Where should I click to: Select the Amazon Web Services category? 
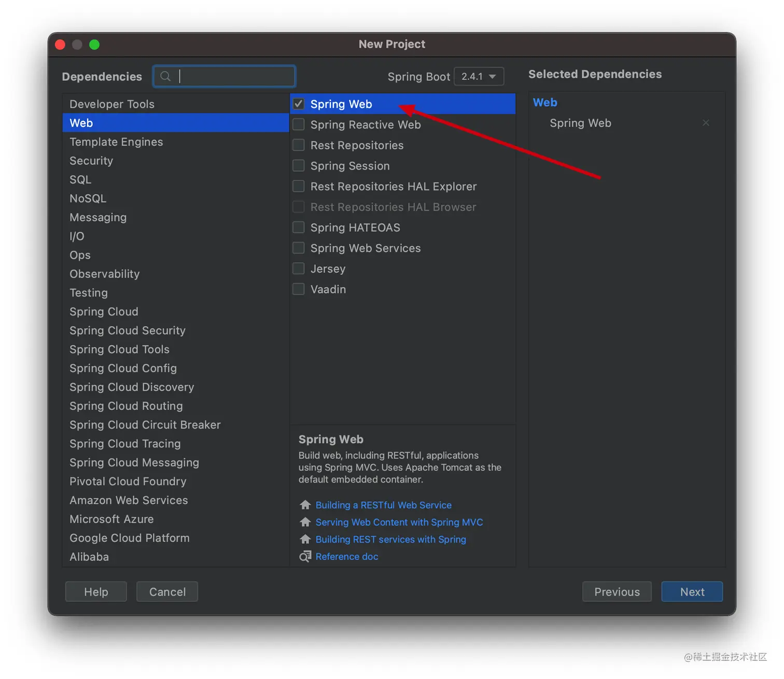click(175, 500)
